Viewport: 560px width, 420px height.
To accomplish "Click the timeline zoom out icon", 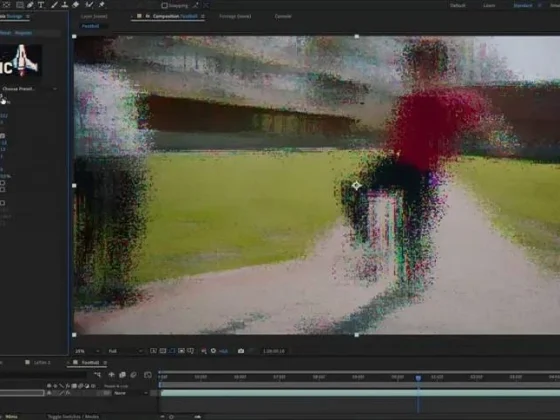I will pyautogui.click(x=163, y=416).
